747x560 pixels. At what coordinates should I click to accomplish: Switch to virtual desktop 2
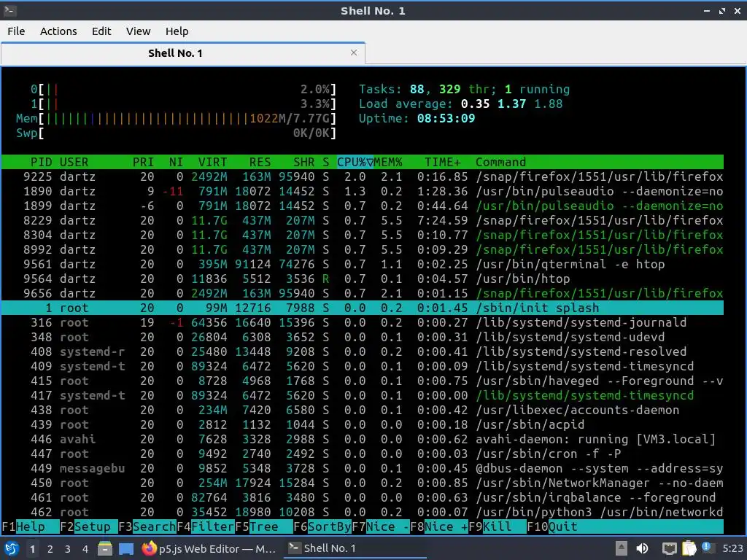pyautogui.click(x=50, y=549)
